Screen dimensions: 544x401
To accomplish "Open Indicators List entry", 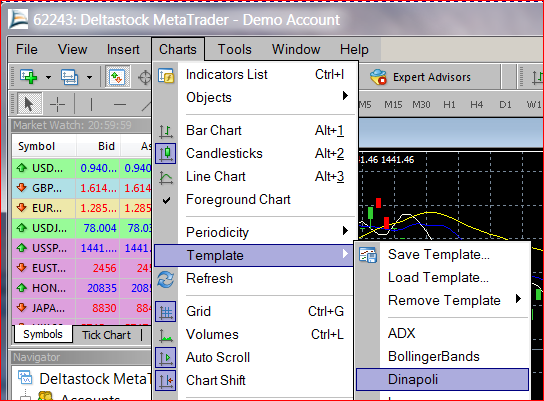I will [255, 74].
